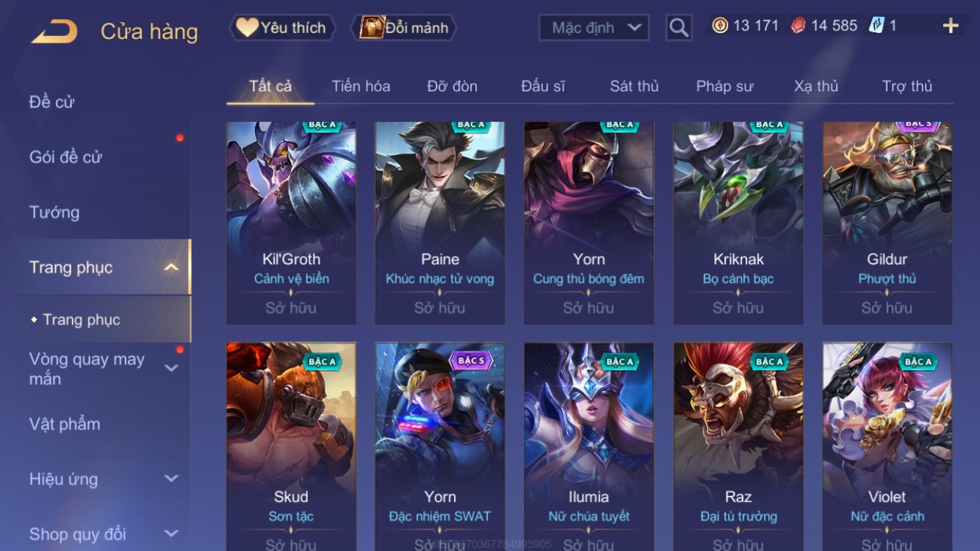Collapse the Trang phục sidebar section

[171, 267]
